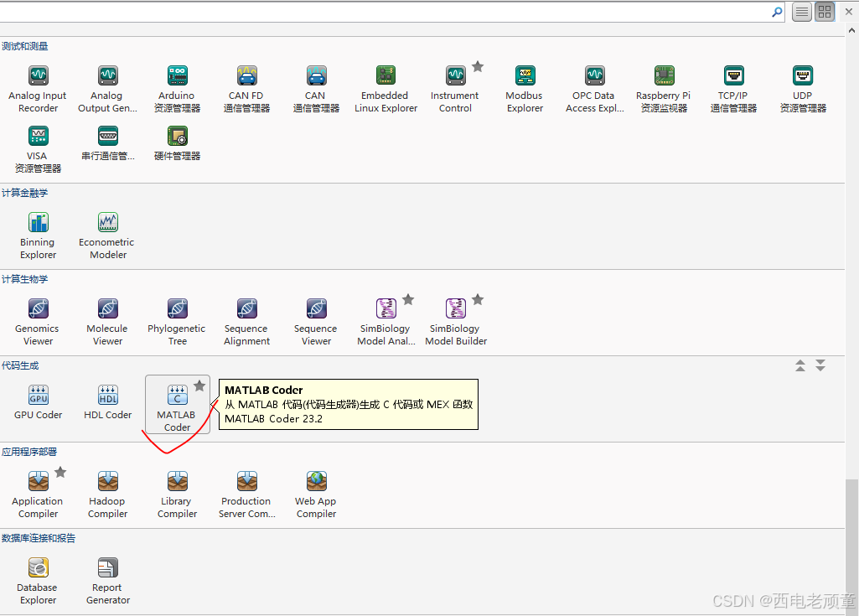
Task: Click the scrollbar up arrow
Action: click(x=852, y=31)
